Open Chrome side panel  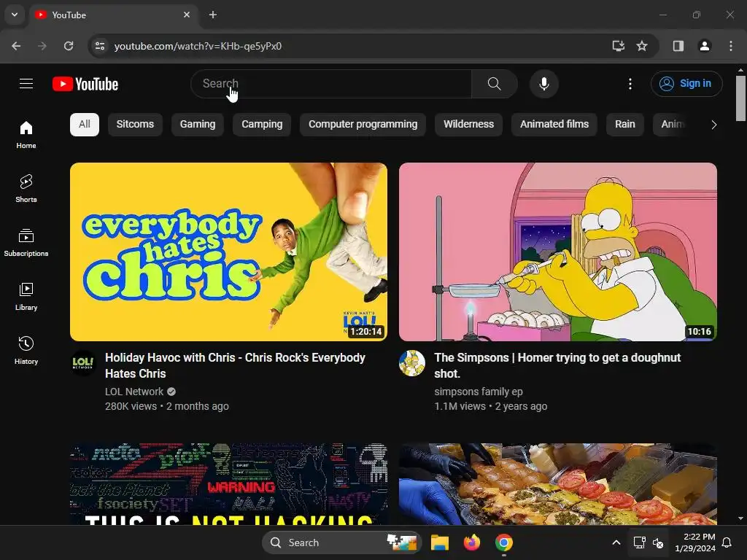click(678, 46)
